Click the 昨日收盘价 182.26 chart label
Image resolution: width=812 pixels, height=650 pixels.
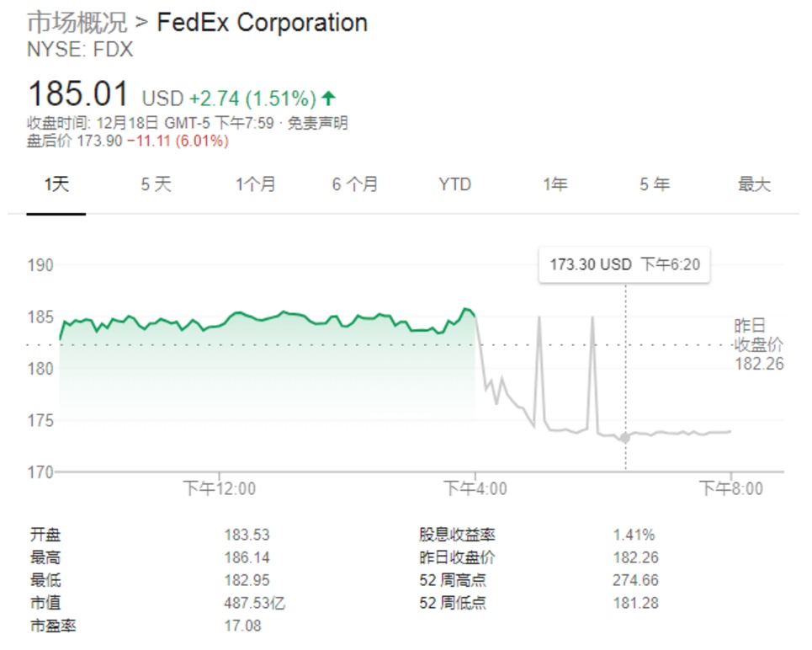758,345
